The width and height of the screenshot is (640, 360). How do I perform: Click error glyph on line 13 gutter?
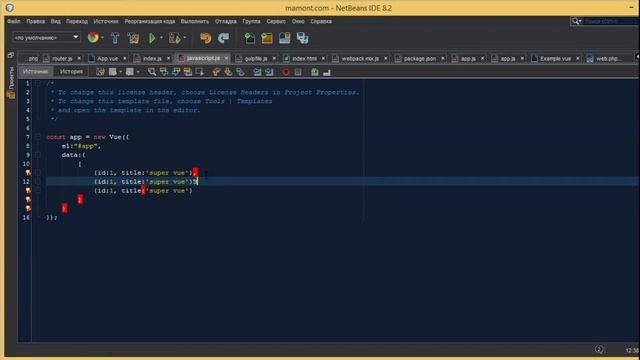click(x=28, y=191)
